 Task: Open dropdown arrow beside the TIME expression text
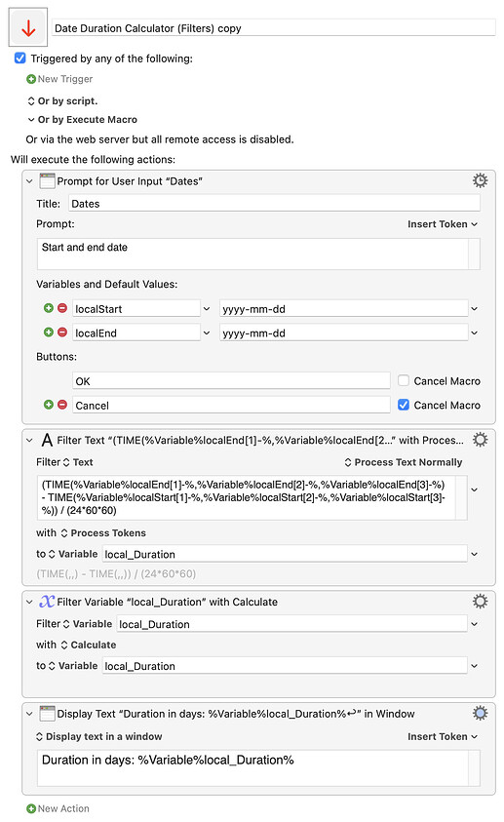click(x=474, y=489)
